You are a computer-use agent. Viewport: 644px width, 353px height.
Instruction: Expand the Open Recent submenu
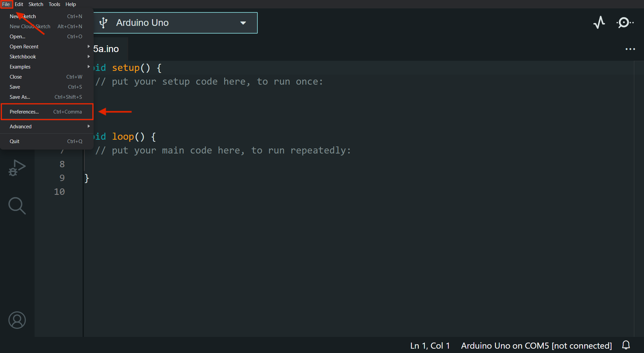coord(24,46)
